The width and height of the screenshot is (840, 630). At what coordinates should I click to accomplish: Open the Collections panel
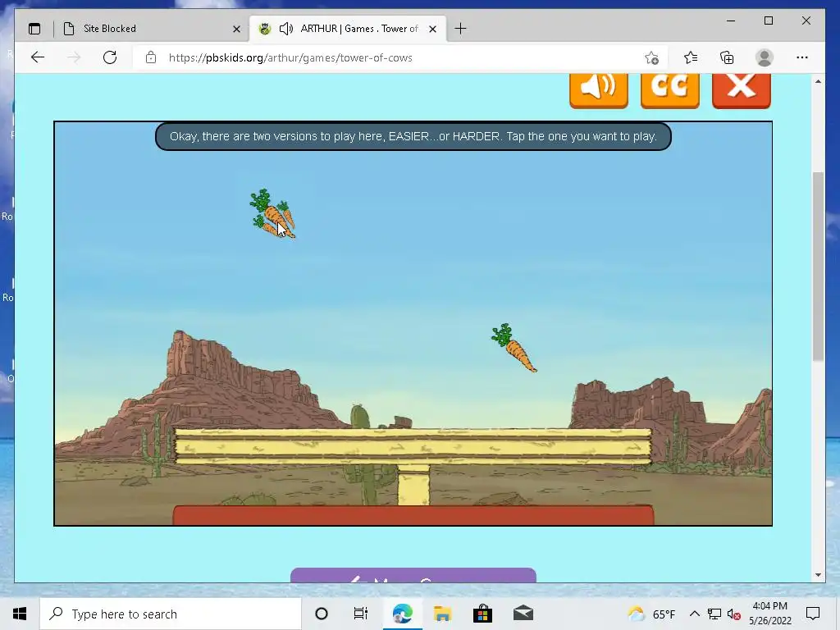tap(727, 57)
